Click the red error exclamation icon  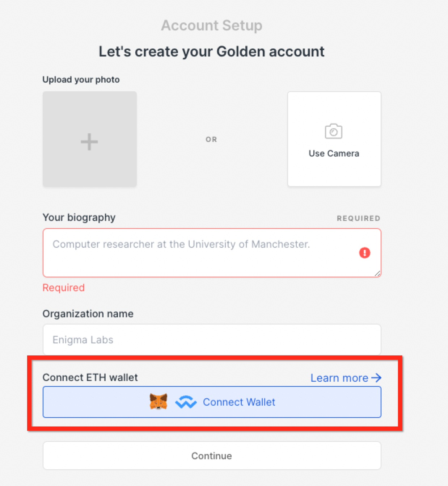[364, 253]
